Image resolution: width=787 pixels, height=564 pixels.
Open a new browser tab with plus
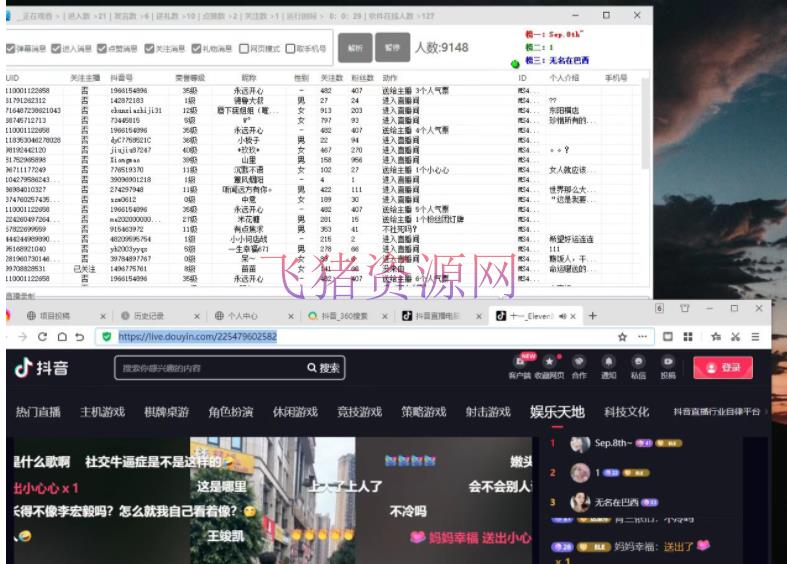coord(593,316)
